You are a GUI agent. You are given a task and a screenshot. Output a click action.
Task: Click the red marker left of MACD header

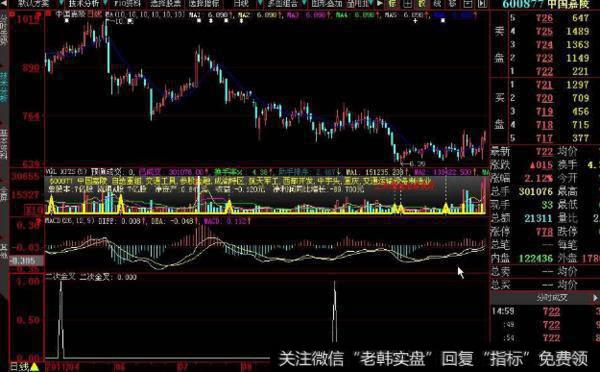39,221
